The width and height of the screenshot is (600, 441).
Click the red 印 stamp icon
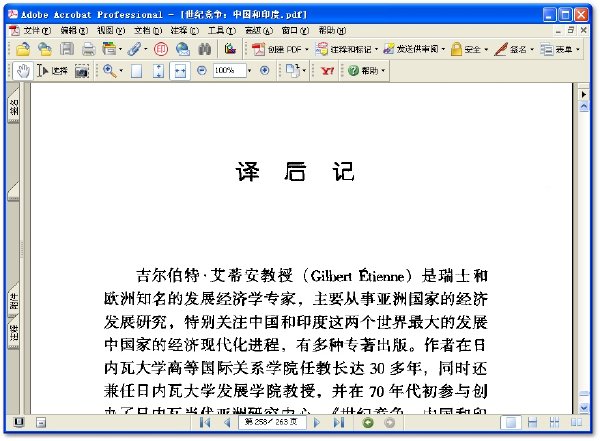pos(161,49)
